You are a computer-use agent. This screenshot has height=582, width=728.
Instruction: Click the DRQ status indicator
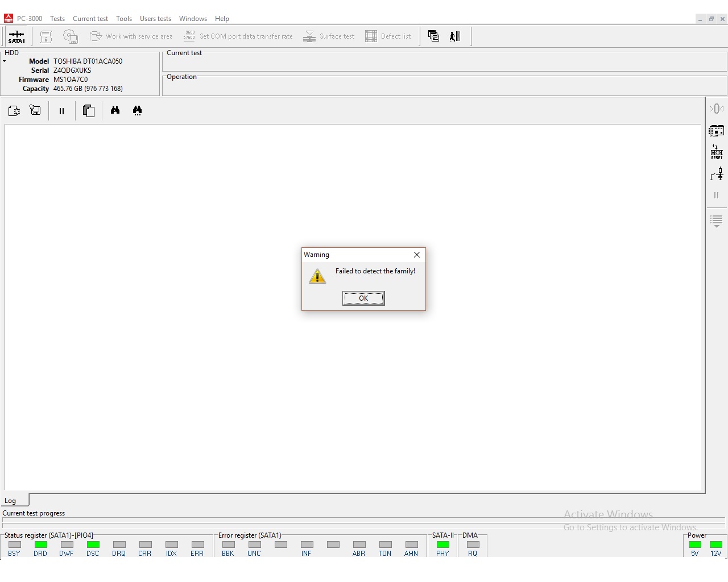pyautogui.click(x=119, y=548)
